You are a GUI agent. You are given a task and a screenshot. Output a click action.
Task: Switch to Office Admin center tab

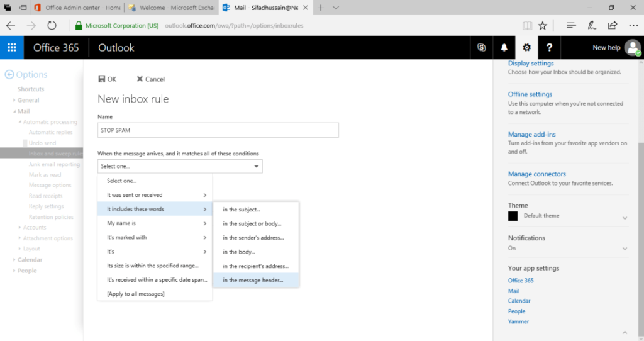point(78,8)
